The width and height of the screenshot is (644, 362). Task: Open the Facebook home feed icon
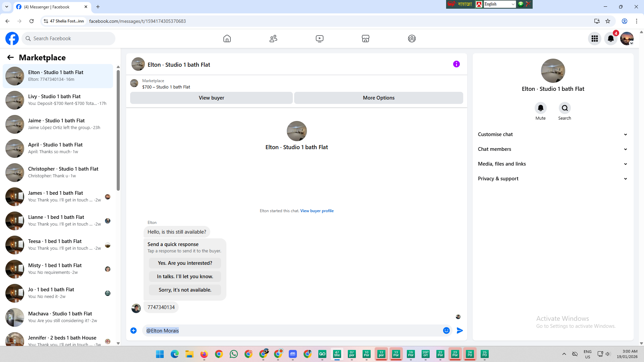227,39
